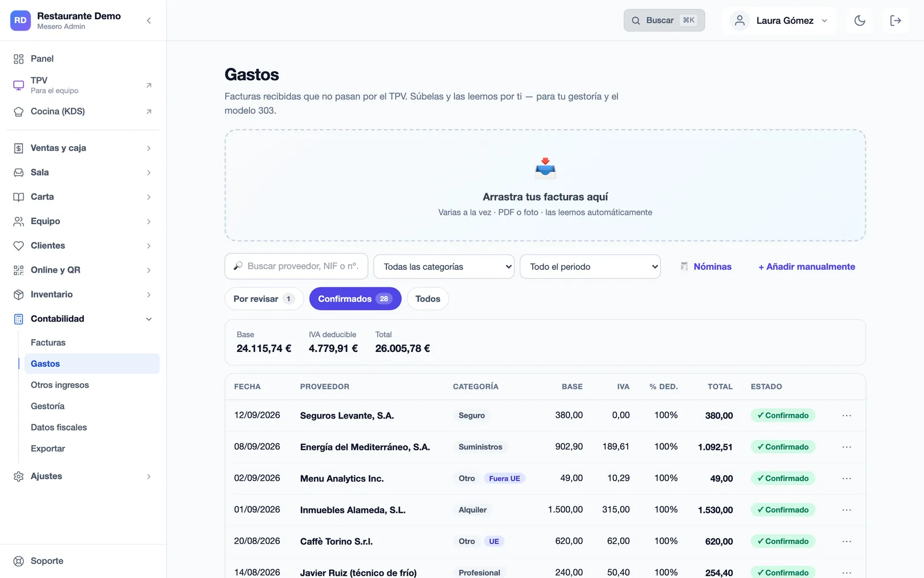Click the provider search input field
Screen dimensions: 924x578
pyautogui.click(x=296, y=266)
